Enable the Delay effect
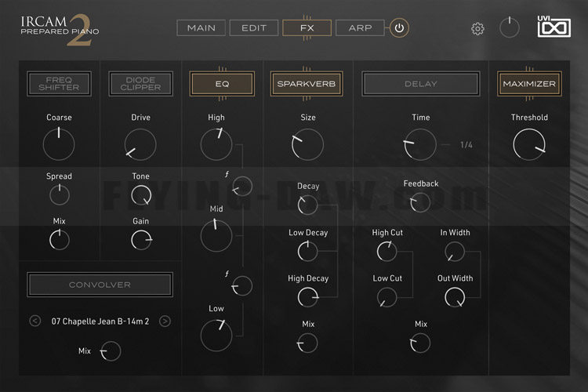Screen dimensions: 588x392 421,84
